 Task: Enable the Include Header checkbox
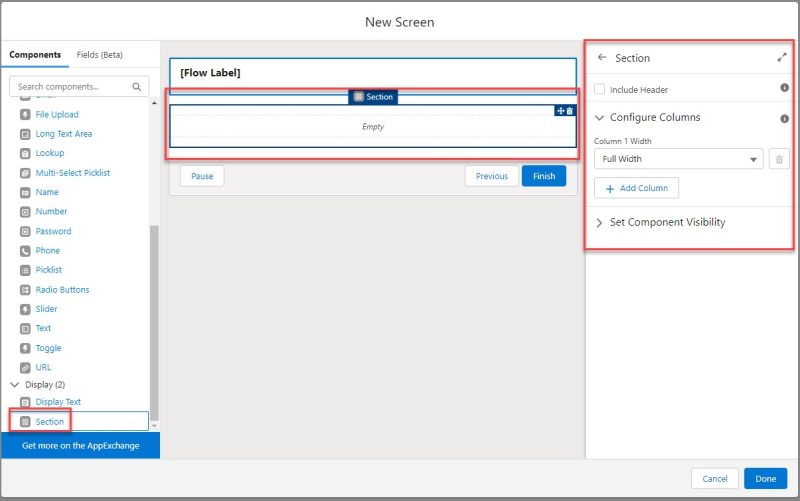[x=600, y=89]
